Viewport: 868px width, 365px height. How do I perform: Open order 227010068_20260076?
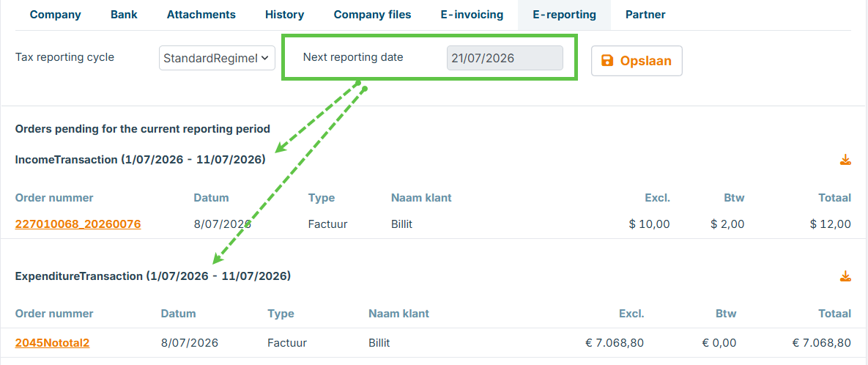78,224
